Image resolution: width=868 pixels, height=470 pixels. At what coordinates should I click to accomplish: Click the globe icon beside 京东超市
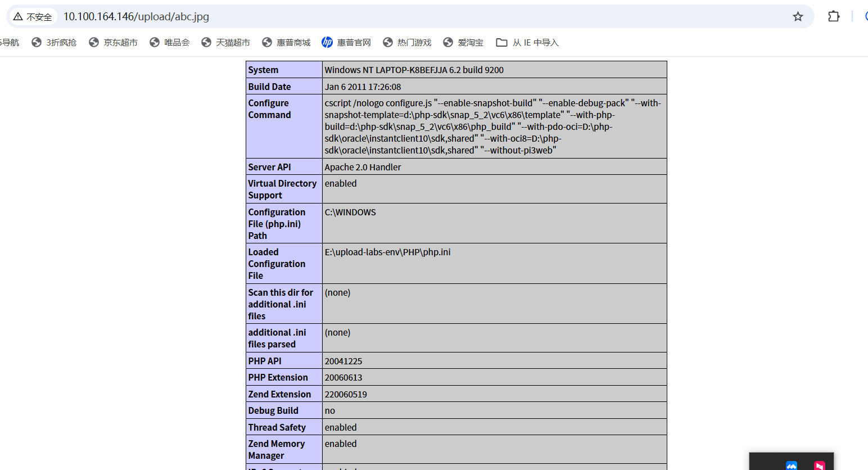click(94, 42)
